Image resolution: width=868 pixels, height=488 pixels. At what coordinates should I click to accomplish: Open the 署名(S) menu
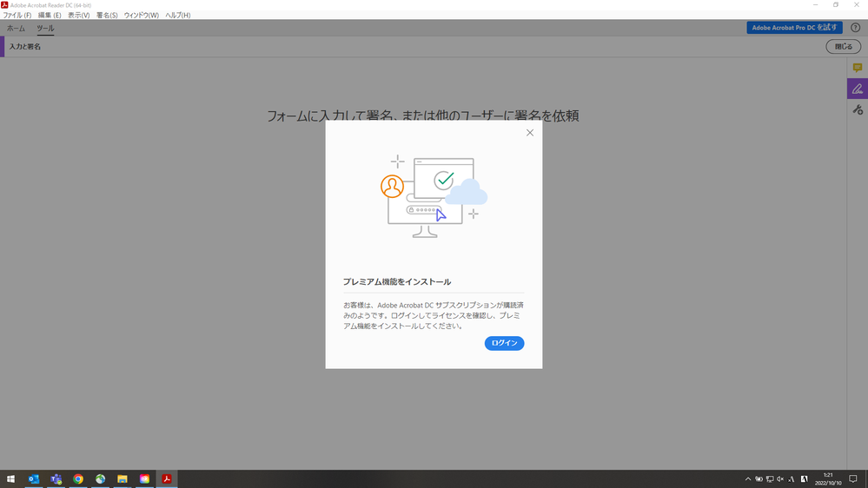[x=107, y=16]
